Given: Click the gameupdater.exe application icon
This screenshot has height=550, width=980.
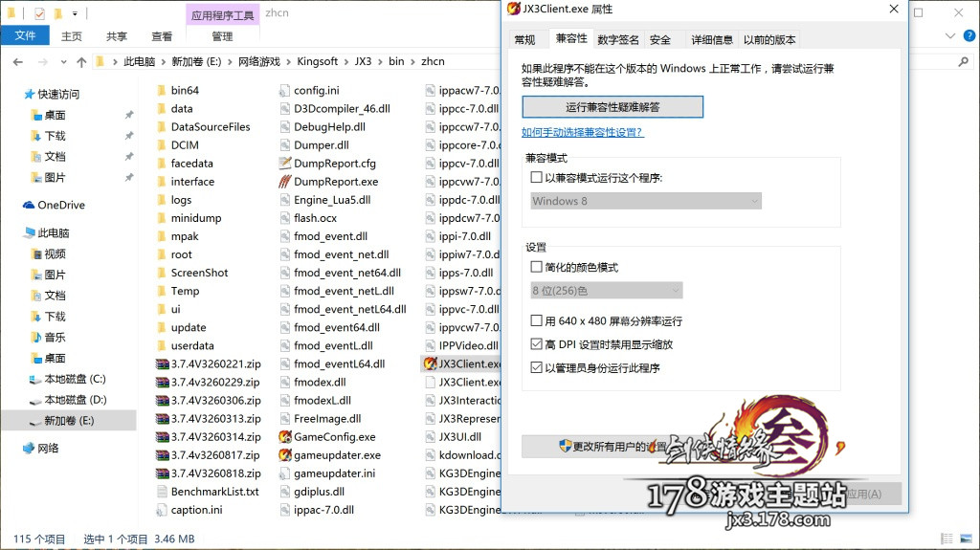Looking at the screenshot, I should [x=285, y=455].
